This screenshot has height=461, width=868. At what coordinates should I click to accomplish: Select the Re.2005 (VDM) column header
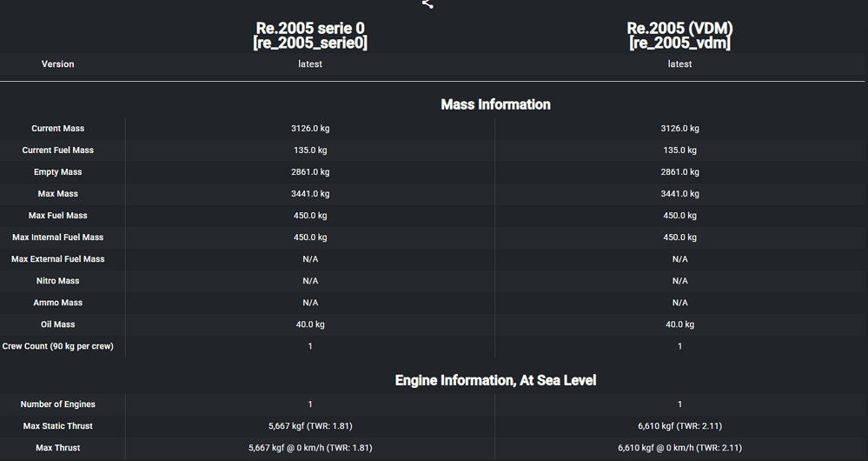pyautogui.click(x=679, y=36)
